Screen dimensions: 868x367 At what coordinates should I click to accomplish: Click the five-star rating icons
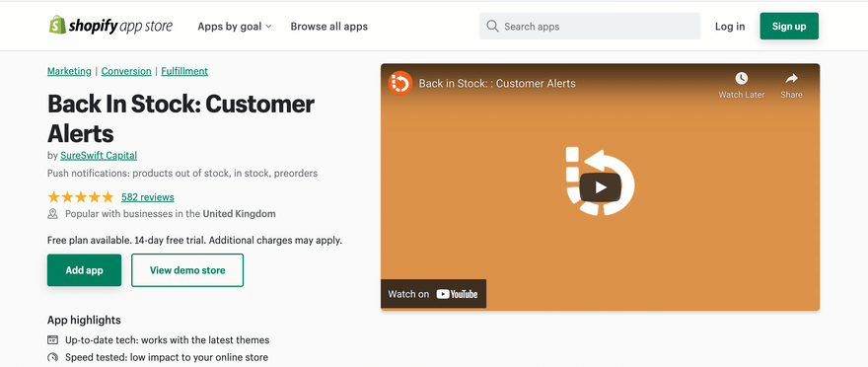80,197
